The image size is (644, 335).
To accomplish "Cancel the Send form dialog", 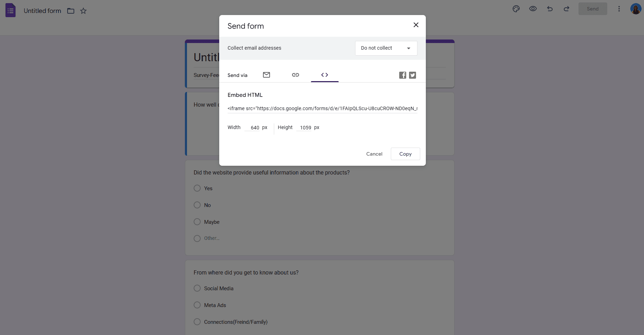I will tap(374, 154).
